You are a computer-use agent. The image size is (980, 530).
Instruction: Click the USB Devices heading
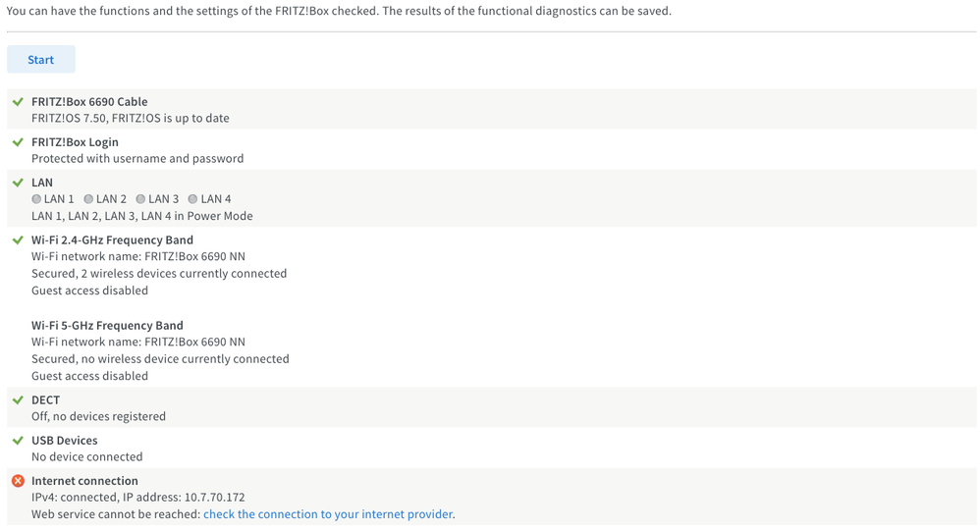point(64,441)
